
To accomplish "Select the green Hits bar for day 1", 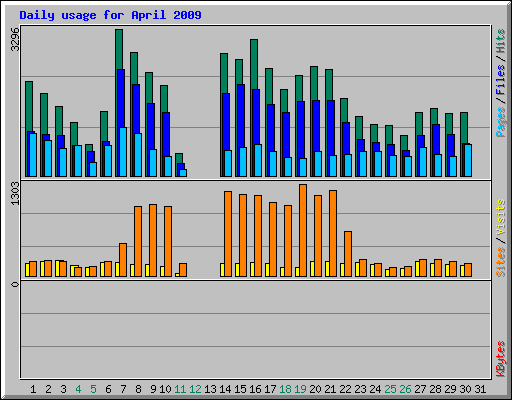I will 29,106.
